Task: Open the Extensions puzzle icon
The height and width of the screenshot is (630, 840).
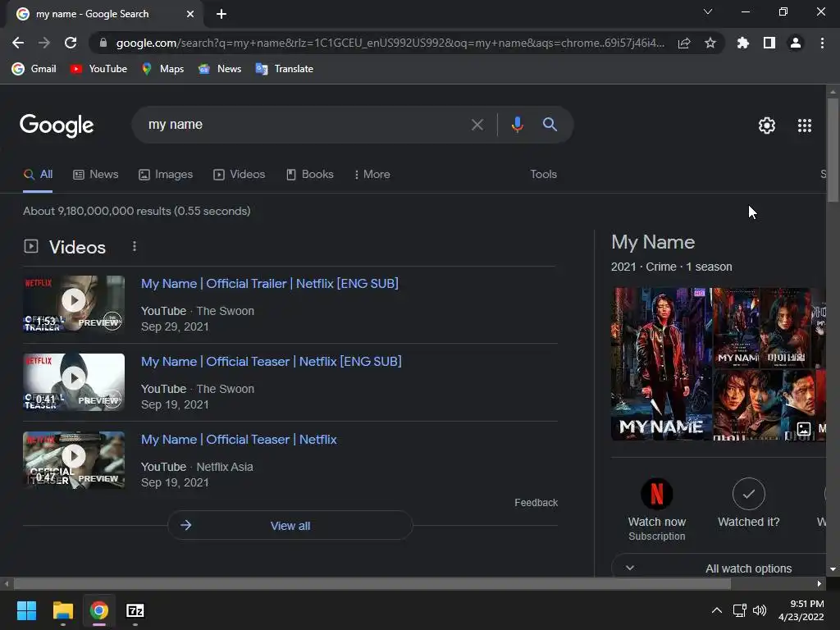Action: click(743, 43)
